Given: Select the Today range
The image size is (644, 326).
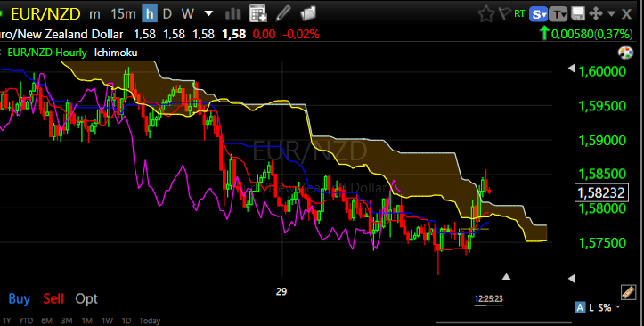Looking at the screenshot, I should tap(150, 321).
